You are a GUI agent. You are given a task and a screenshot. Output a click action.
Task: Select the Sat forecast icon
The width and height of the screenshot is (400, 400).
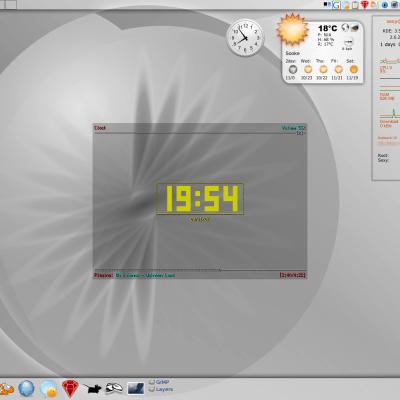click(353, 69)
